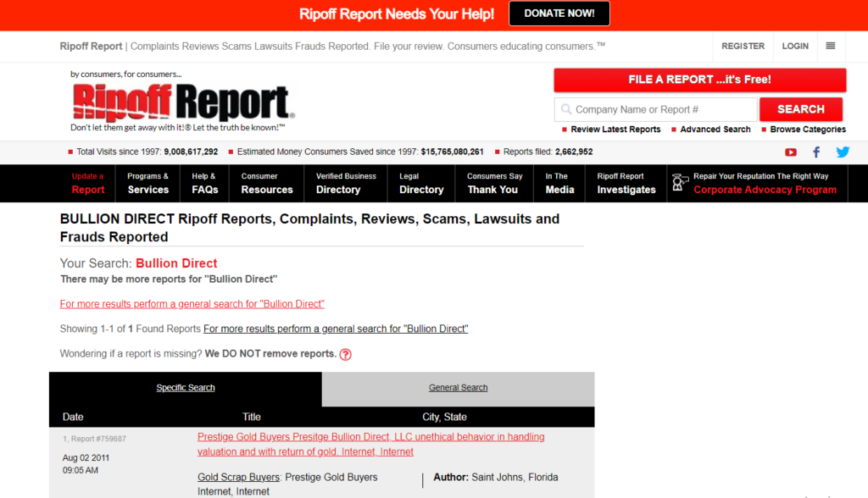
Task: Open Browse Categories link
Action: [x=808, y=129]
